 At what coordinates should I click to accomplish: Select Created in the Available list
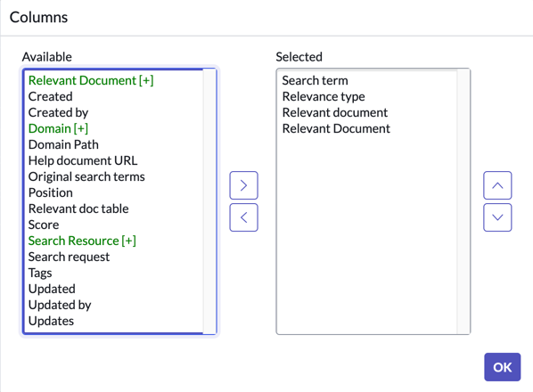pyautogui.click(x=50, y=96)
